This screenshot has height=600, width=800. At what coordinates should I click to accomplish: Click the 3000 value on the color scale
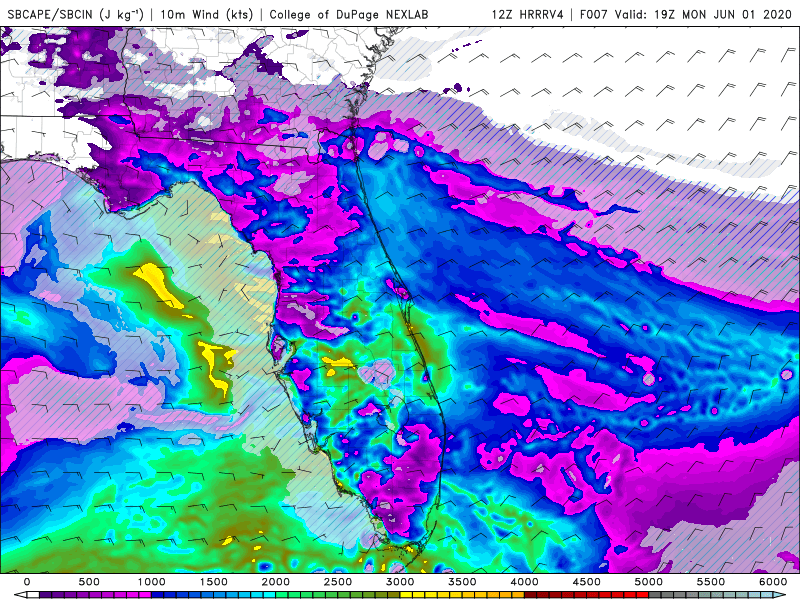click(x=400, y=582)
